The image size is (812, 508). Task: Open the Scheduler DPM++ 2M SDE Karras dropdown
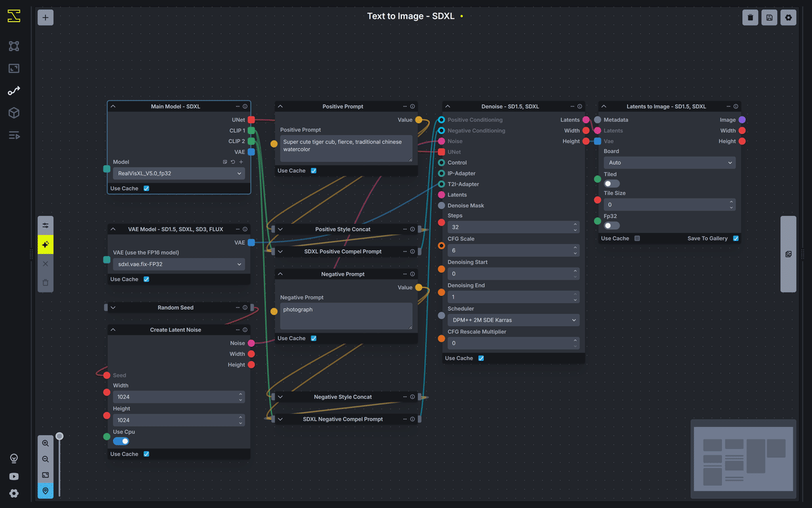point(514,320)
